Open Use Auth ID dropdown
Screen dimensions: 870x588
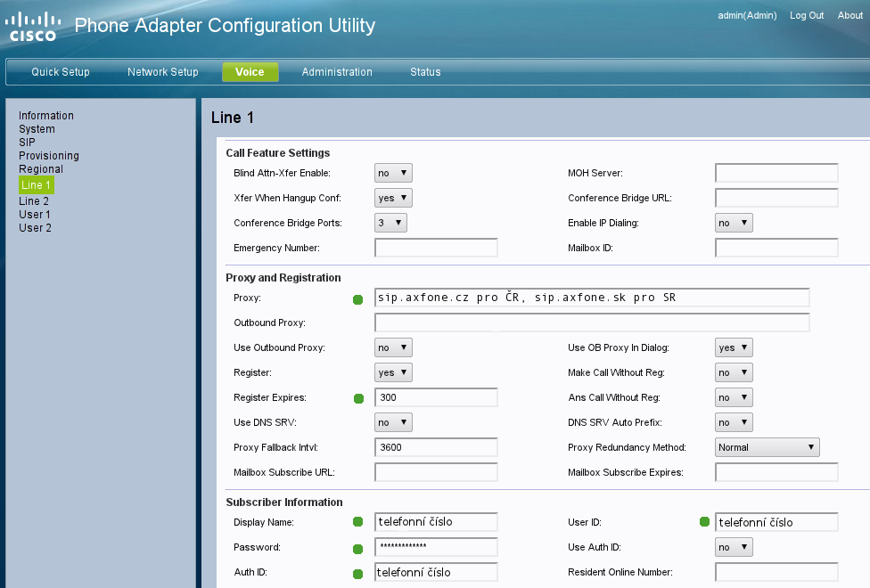coord(734,547)
